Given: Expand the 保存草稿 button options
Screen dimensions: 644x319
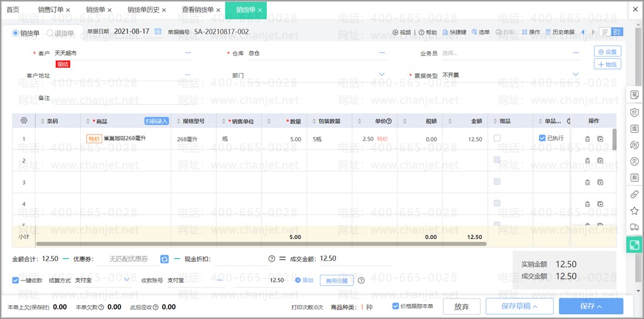Looking at the screenshot, I should click(x=535, y=306).
